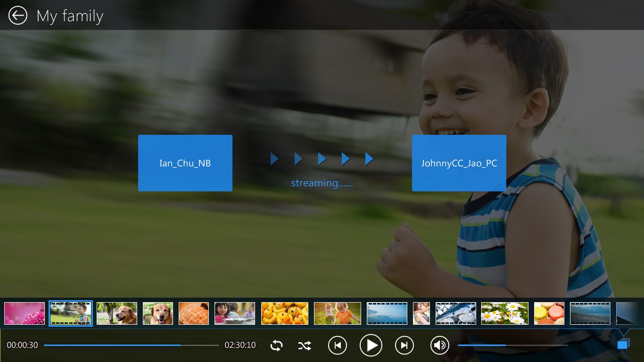Open the swordfish video thumbnail

(456, 313)
